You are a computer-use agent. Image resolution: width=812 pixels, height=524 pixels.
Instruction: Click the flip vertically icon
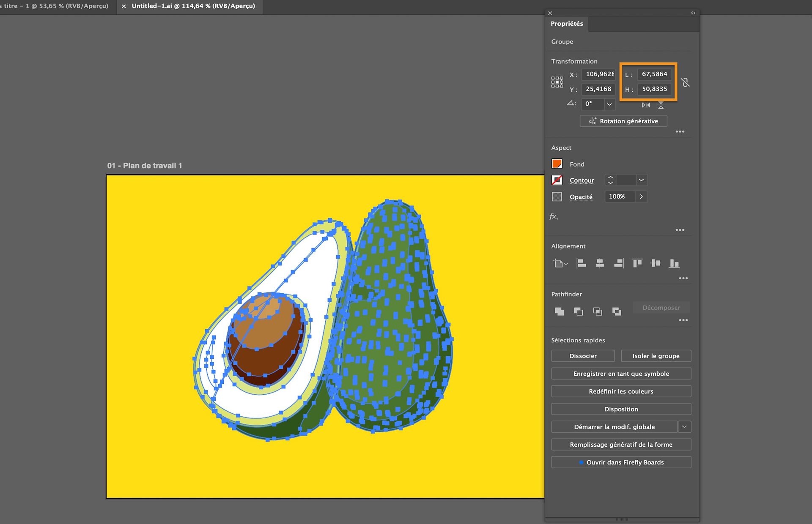pyautogui.click(x=661, y=105)
